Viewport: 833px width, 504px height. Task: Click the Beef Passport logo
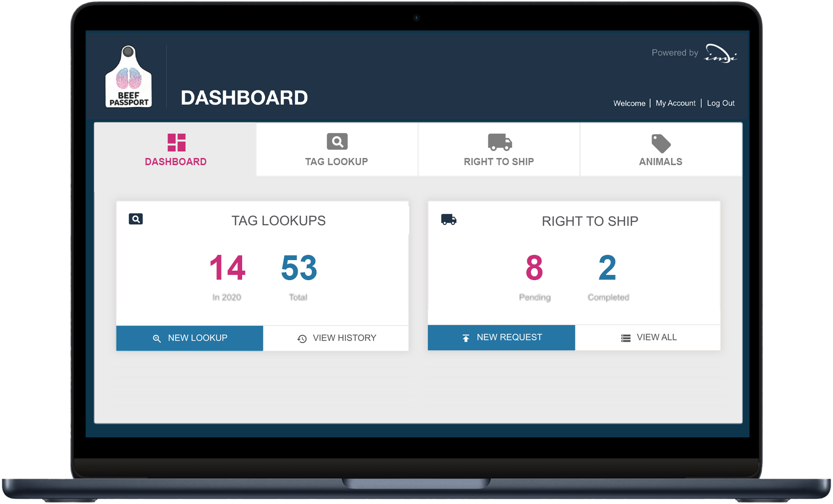click(x=128, y=78)
